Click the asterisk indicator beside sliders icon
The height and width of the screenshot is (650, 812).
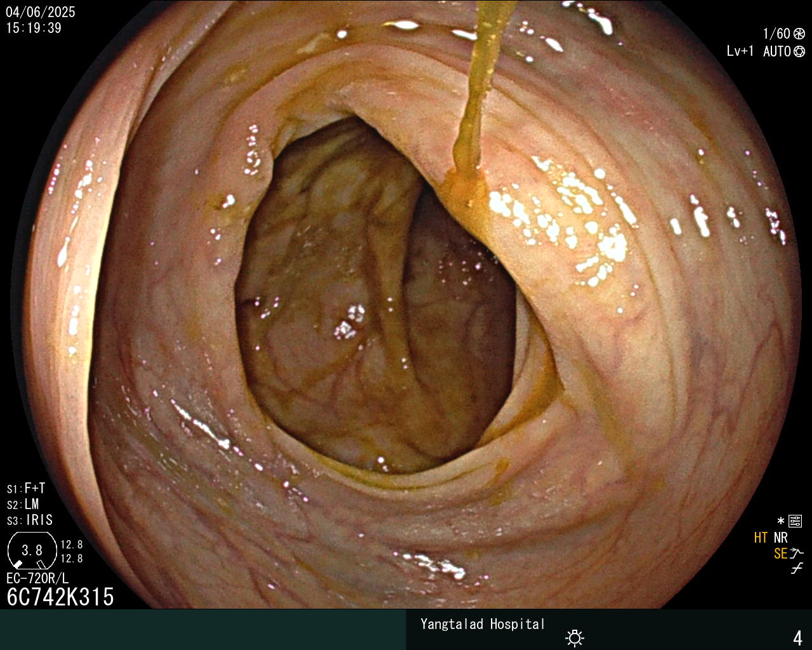781,521
